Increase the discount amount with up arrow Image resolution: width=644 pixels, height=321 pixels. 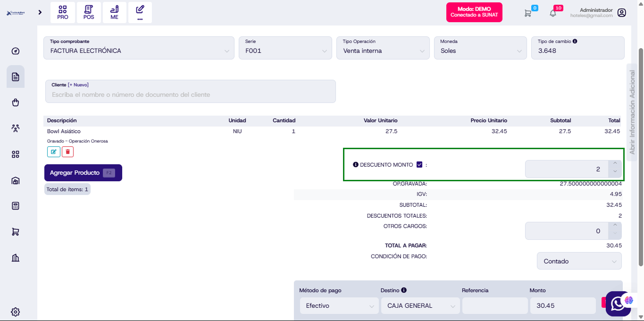point(615,164)
